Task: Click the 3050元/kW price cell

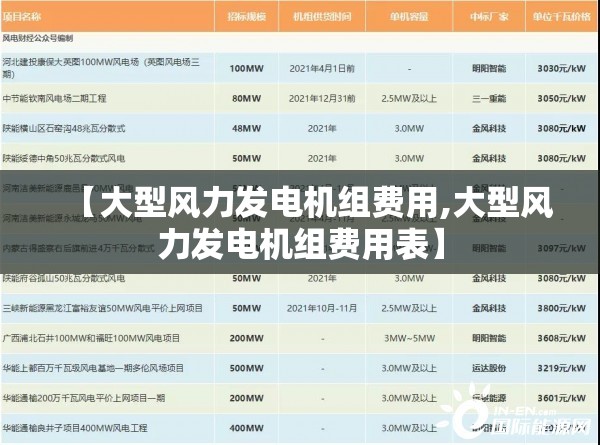Action: click(x=561, y=98)
